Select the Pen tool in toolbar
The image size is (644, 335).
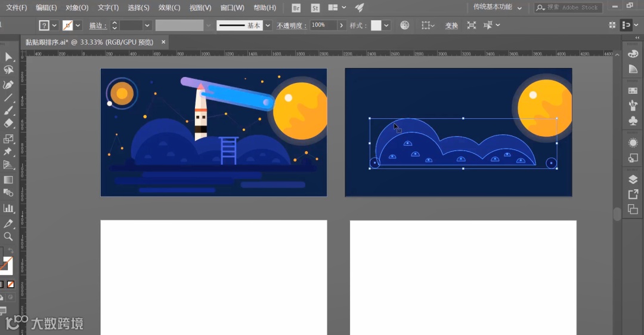tap(8, 84)
